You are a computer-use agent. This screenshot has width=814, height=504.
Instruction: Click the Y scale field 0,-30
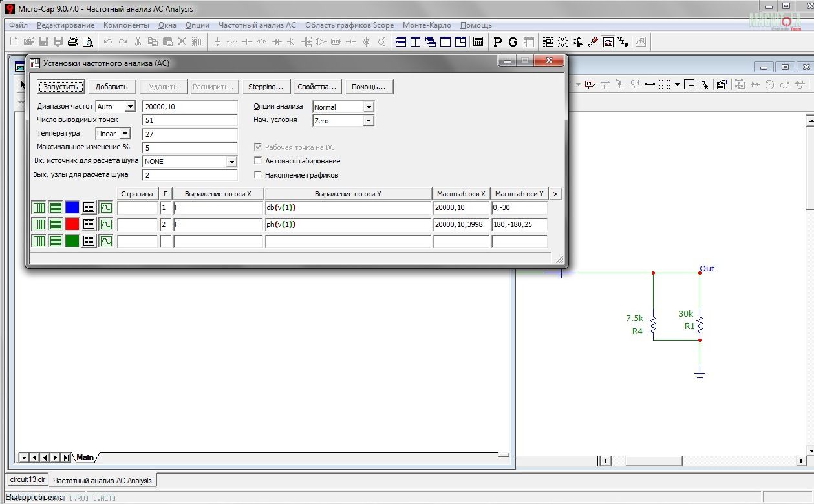[x=519, y=207]
